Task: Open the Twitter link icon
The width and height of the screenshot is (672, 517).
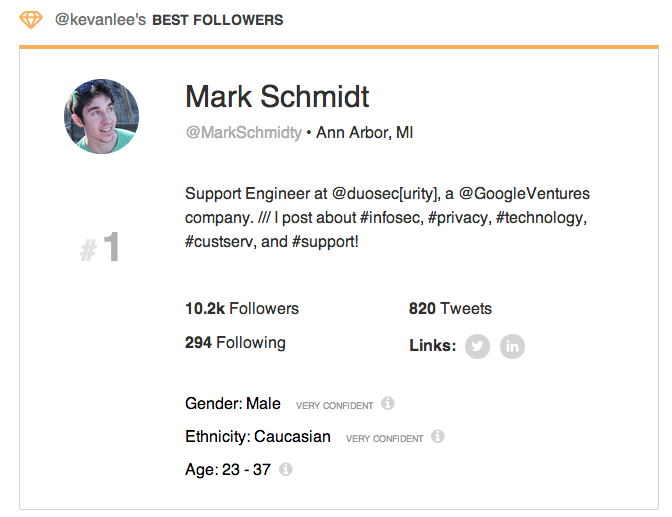Action: [x=478, y=346]
